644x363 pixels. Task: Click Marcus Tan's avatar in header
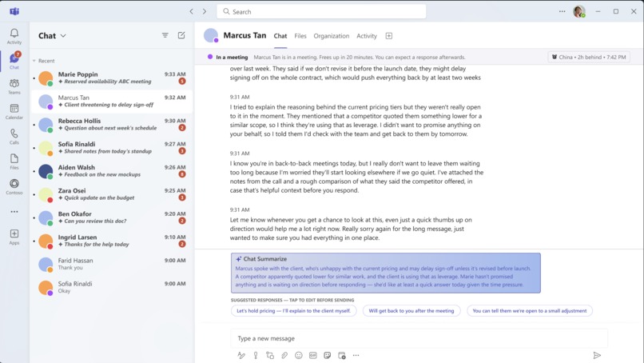pyautogui.click(x=211, y=36)
